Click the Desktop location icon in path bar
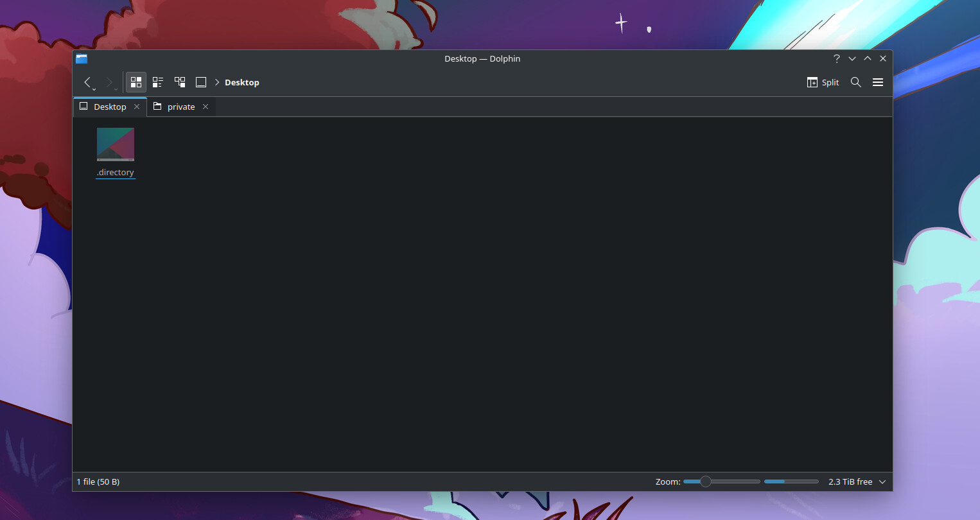The image size is (980, 520). point(201,82)
